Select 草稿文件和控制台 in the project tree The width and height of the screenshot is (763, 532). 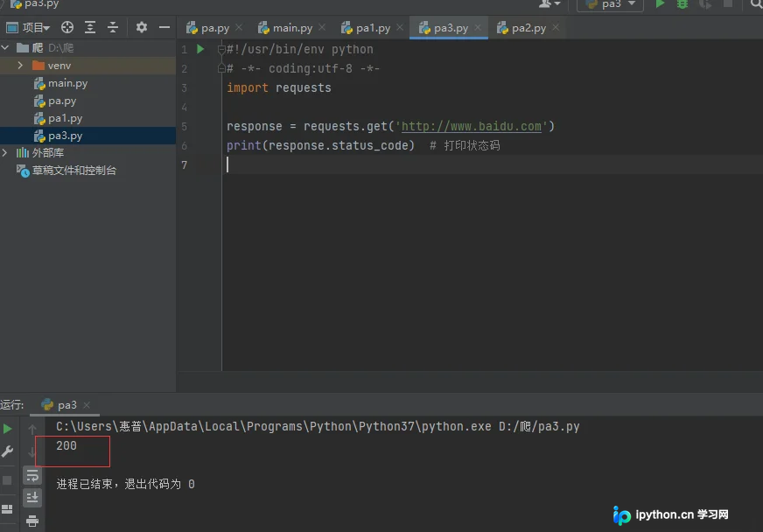pyautogui.click(x=74, y=171)
